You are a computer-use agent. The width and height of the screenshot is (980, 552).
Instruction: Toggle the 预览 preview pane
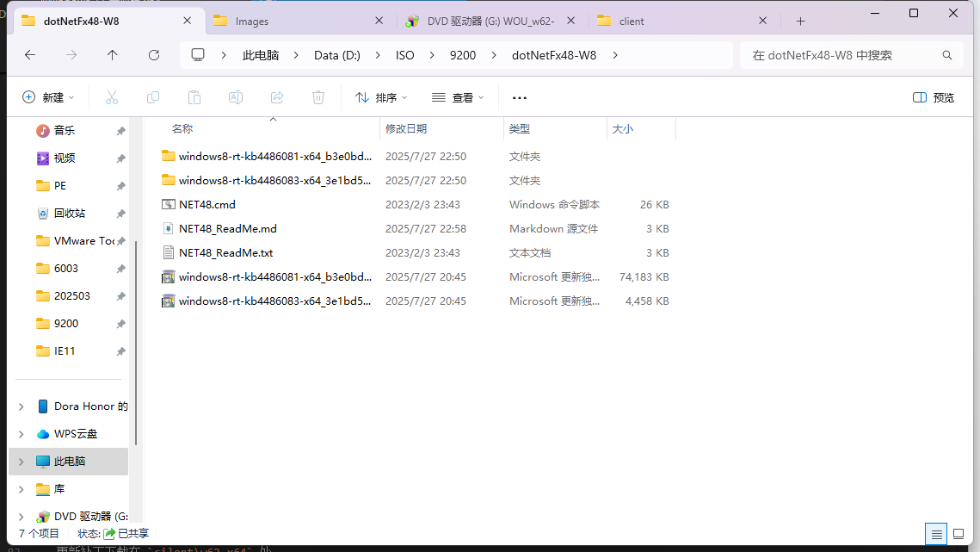tap(934, 97)
